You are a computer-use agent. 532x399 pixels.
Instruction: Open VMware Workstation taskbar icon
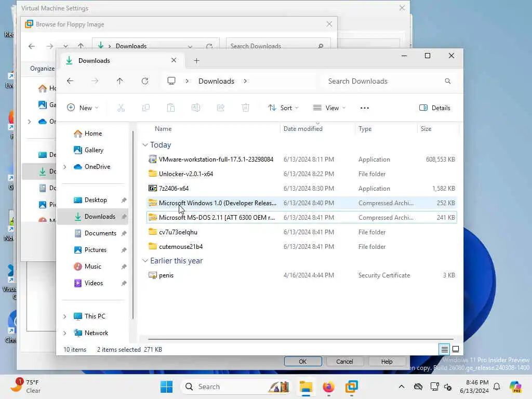[x=352, y=387]
